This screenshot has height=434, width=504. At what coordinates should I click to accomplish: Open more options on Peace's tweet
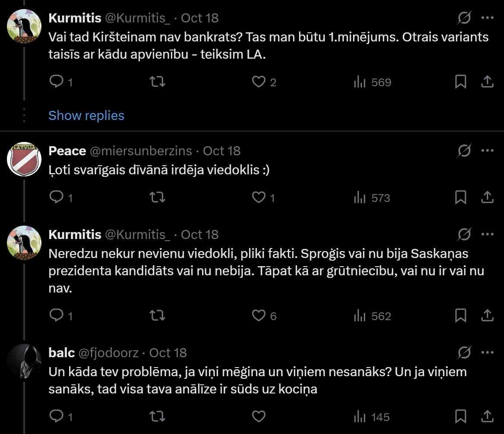click(487, 151)
